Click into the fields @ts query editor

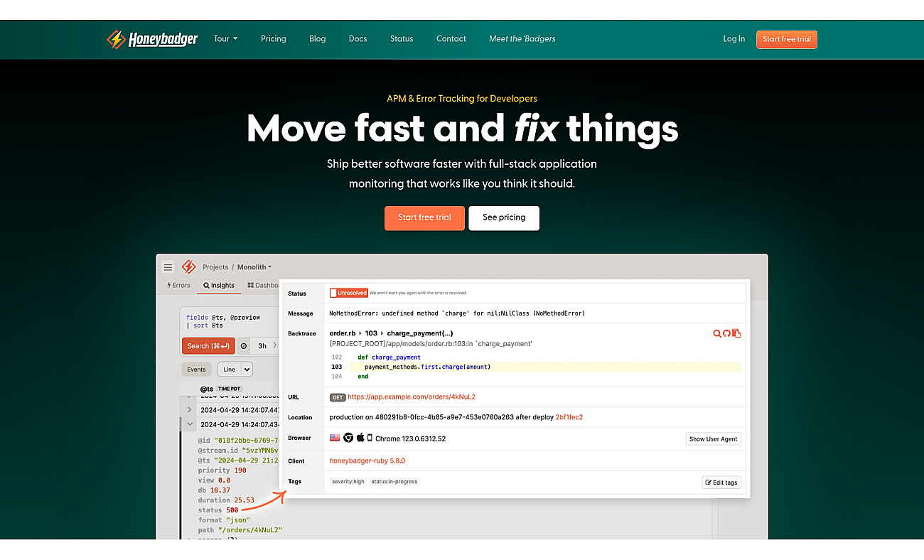point(229,321)
